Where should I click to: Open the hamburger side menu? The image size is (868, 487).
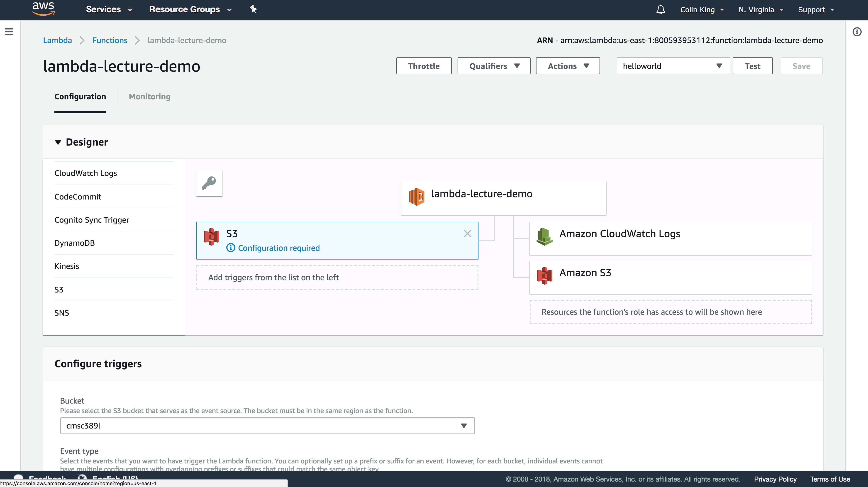coord(9,32)
